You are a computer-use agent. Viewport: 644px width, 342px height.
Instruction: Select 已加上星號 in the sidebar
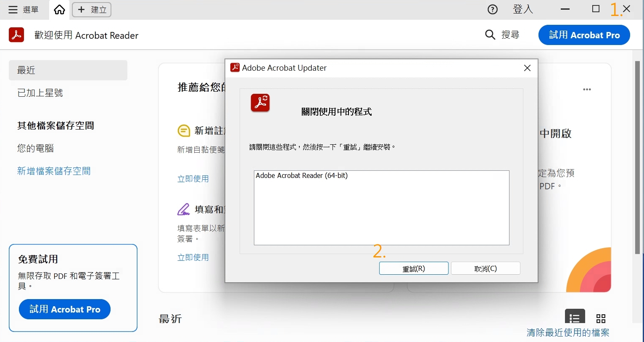40,93
